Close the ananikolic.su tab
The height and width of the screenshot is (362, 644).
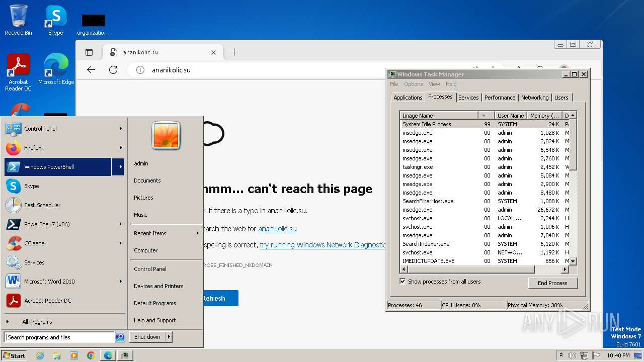(x=213, y=52)
